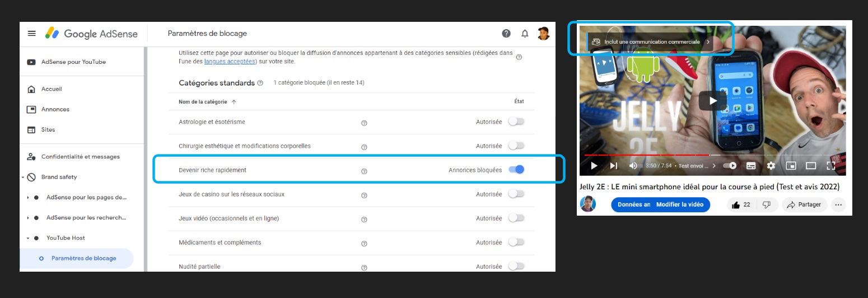Open Annonces in the sidebar

point(55,109)
